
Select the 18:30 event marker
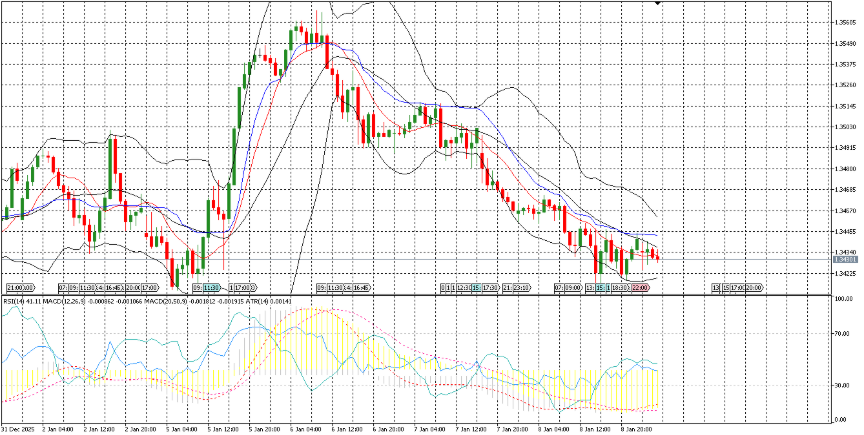tap(619, 288)
